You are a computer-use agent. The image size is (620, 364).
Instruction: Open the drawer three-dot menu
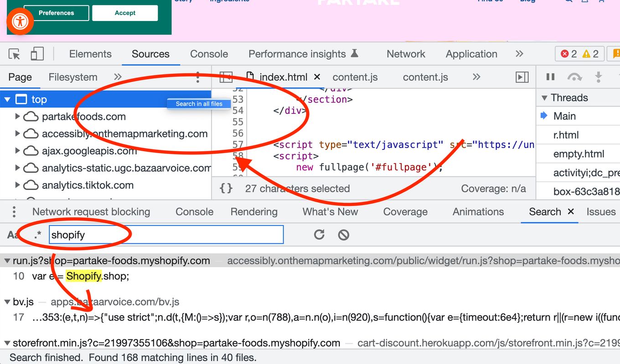(x=14, y=212)
